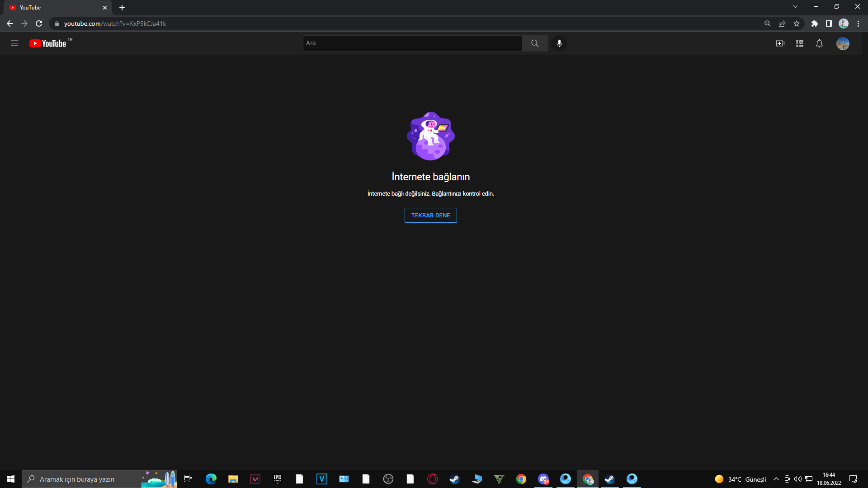The height and width of the screenshot is (488, 868).
Task: Click the TEKRAR DENE button
Action: pos(430,215)
